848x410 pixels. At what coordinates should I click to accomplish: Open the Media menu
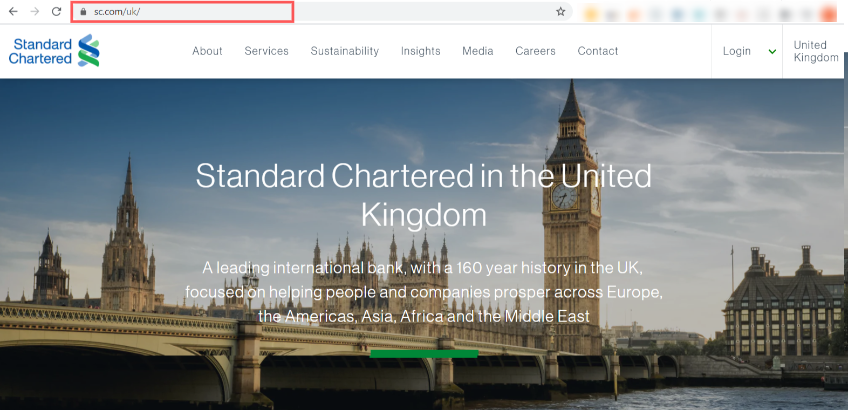pos(478,51)
